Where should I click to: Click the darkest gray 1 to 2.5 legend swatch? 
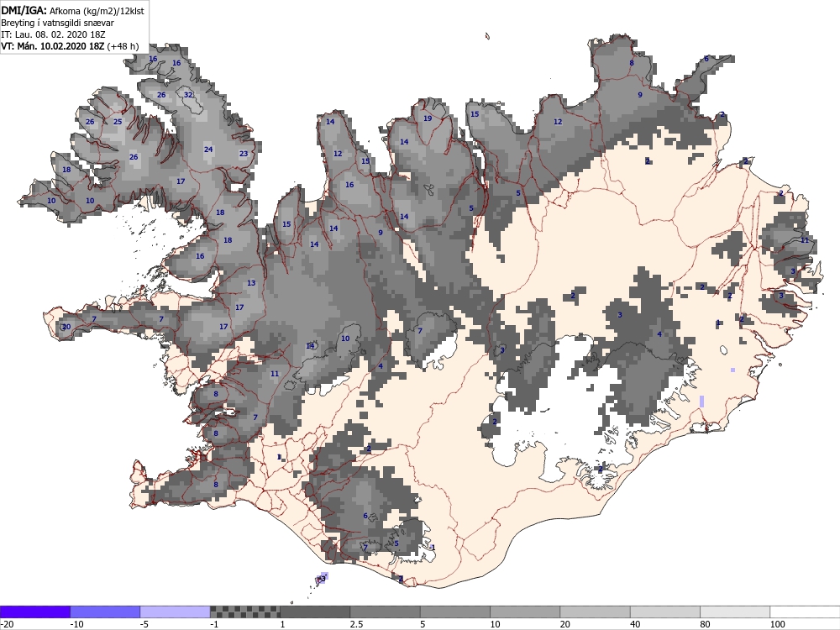pos(315,612)
